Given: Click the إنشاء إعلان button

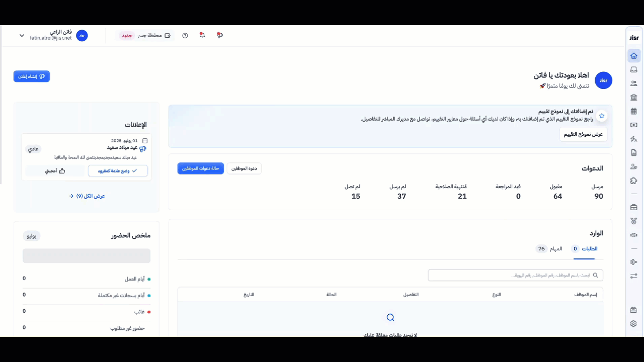Looking at the screenshot, I should pos(32,76).
